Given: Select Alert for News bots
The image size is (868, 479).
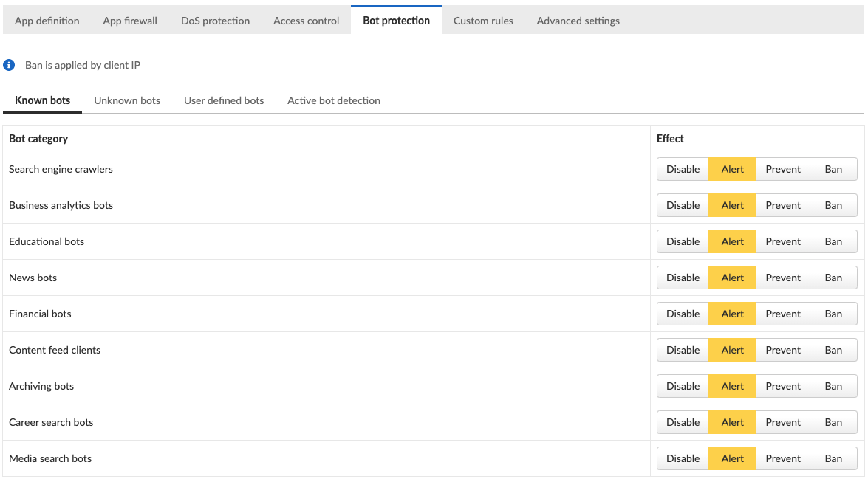Looking at the screenshot, I should pos(732,278).
